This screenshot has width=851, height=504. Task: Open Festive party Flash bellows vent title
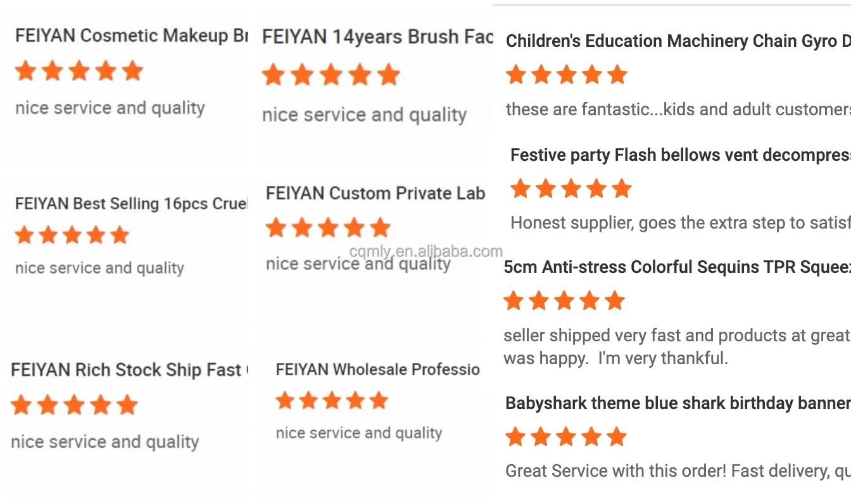(x=680, y=155)
